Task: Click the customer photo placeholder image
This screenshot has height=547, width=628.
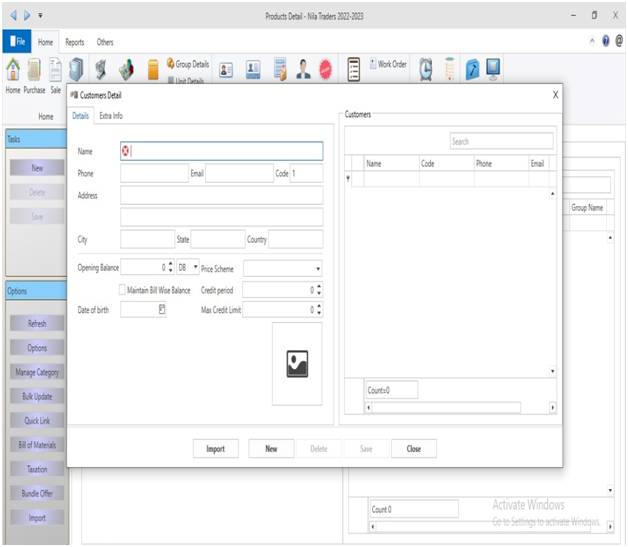Action: (297, 364)
